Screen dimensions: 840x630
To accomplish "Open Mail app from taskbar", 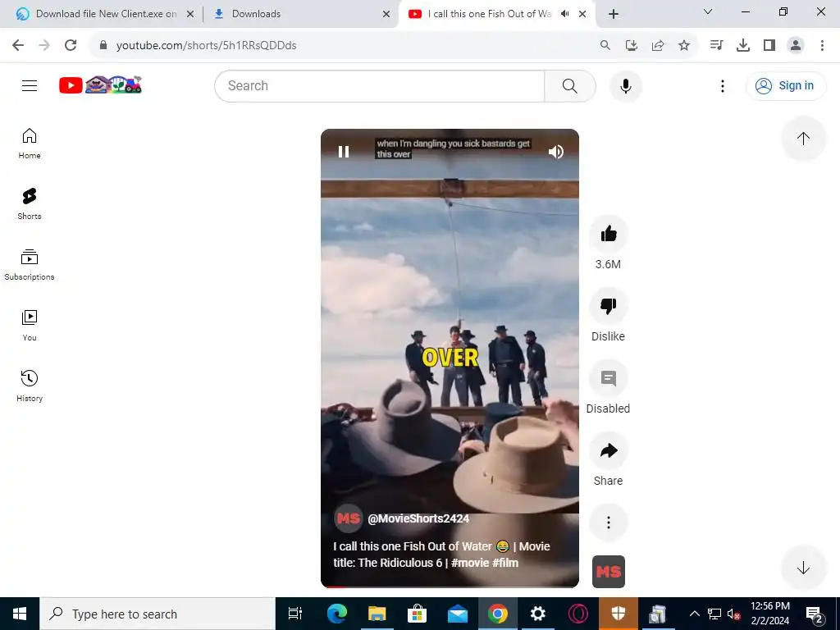I will click(458, 614).
